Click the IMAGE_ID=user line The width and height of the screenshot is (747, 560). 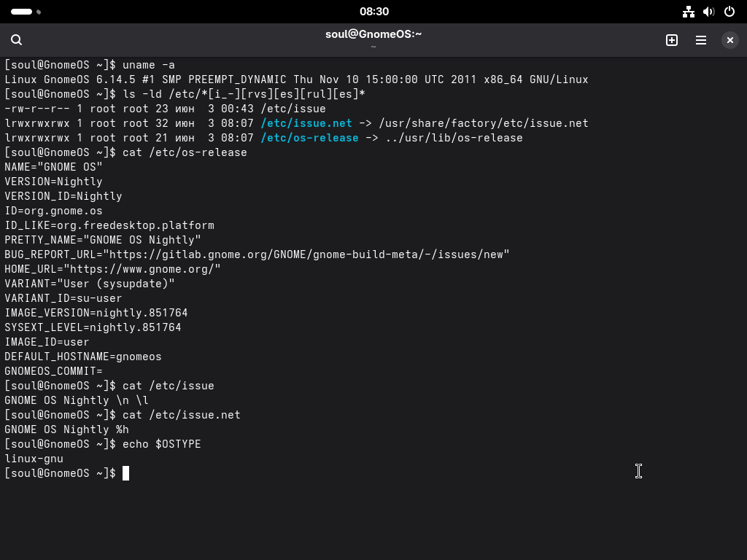click(x=47, y=342)
